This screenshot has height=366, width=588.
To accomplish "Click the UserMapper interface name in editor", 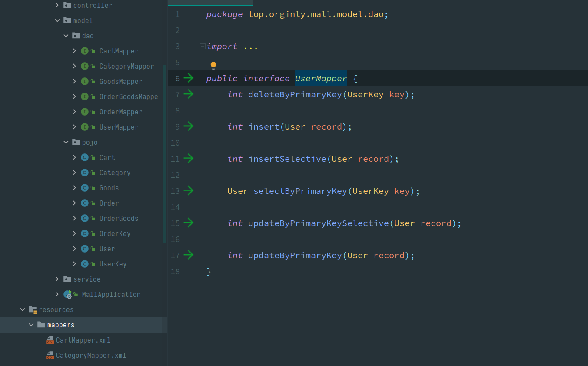I will (x=321, y=78).
